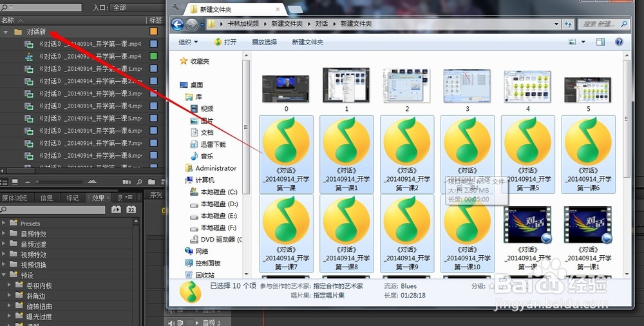Viewport: 644px width, 326px height.
Task: Switch to 媒体浏览 tab
Action: [x=15, y=198]
